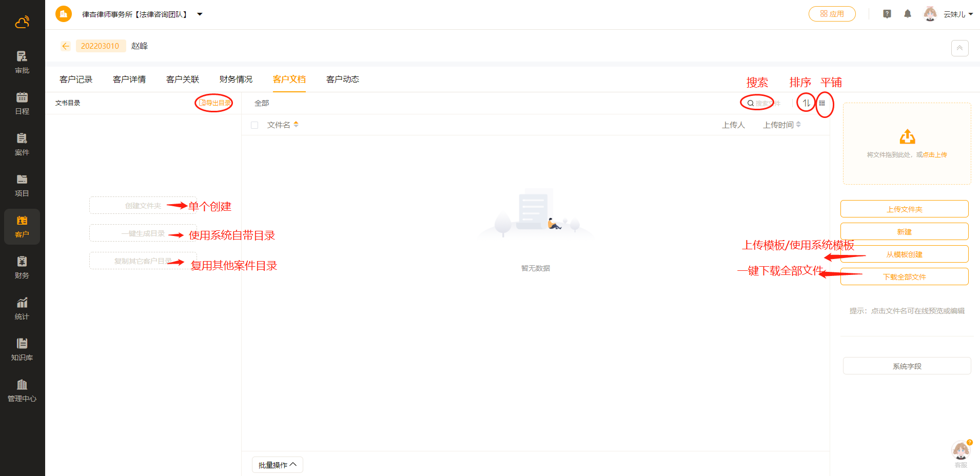The height and width of the screenshot is (476, 980).
Task: Open the 财务 finance sidebar icon
Action: (x=22, y=267)
